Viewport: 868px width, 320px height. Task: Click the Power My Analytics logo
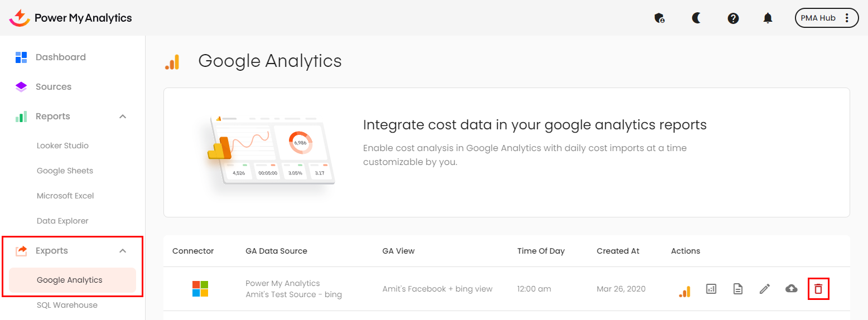coord(71,18)
